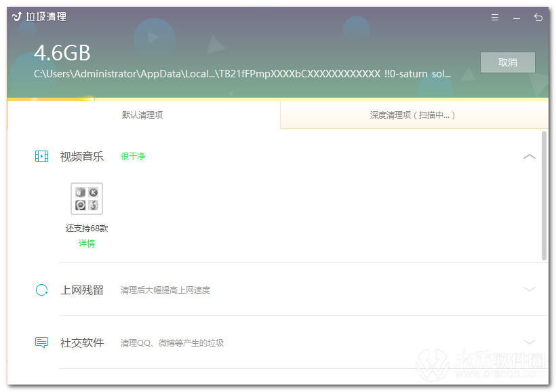
Task: Open the hamburger main menu
Action: click(x=495, y=18)
